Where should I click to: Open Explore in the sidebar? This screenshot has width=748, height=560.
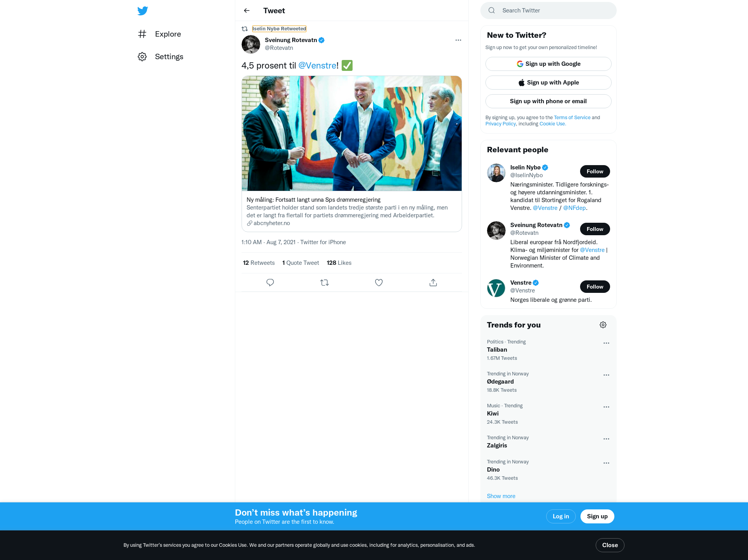(159, 34)
